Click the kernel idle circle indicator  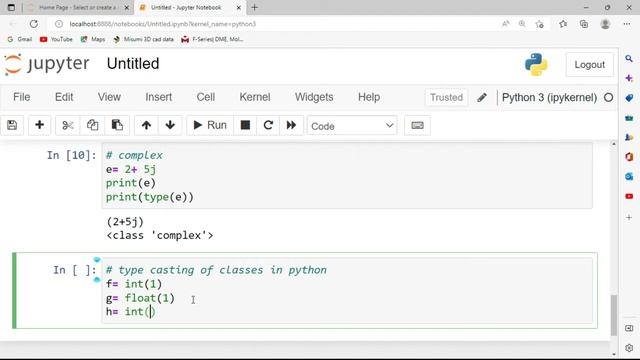[x=608, y=98]
